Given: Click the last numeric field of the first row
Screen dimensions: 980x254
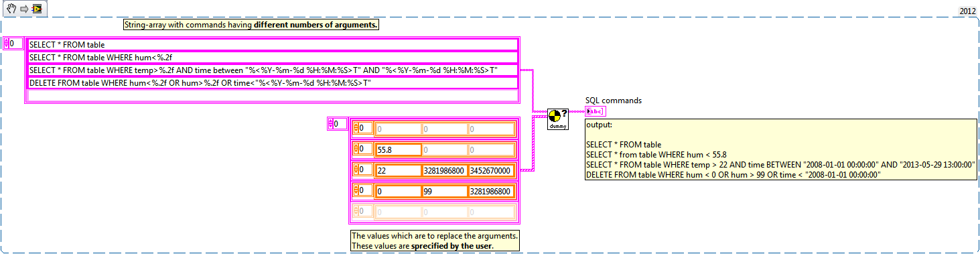Looking at the screenshot, I should [491, 129].
